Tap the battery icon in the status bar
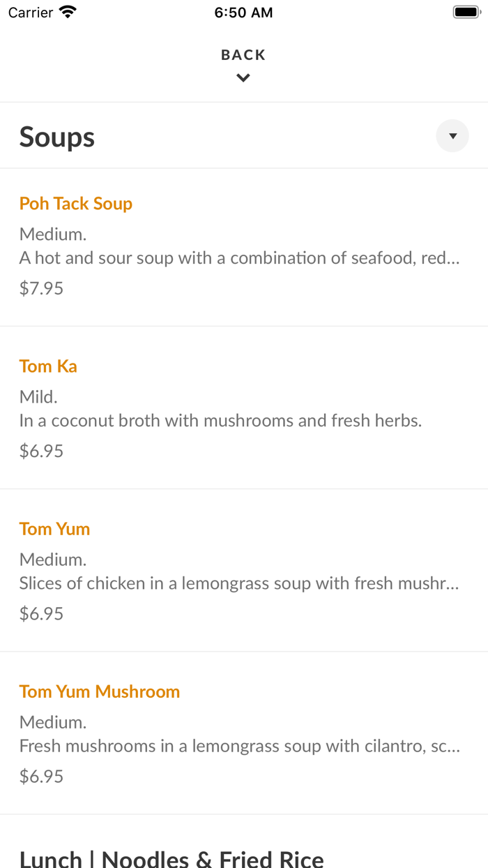This screenshot has height=868, width=488. pos(466,10)
